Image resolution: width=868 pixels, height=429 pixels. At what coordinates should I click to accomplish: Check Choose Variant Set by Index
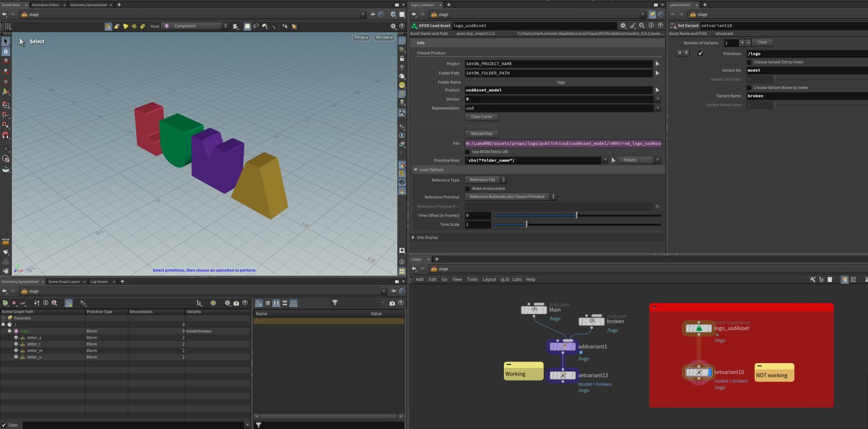click(749, 62)
